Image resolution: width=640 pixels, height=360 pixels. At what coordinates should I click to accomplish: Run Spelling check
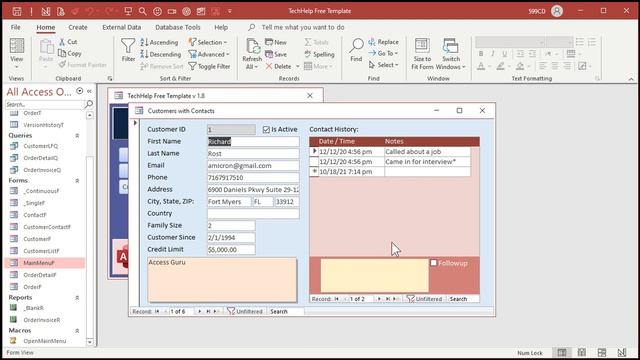pyautogui.click(x=319, y=54)
